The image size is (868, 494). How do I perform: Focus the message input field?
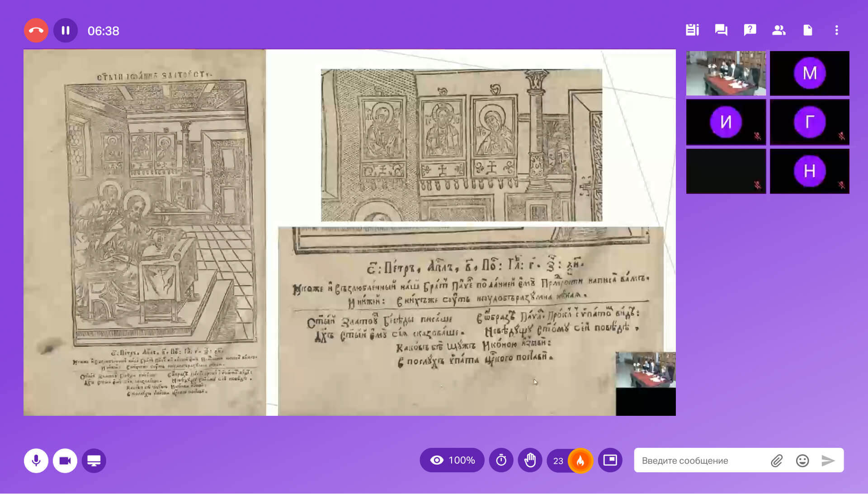(701, 461)
